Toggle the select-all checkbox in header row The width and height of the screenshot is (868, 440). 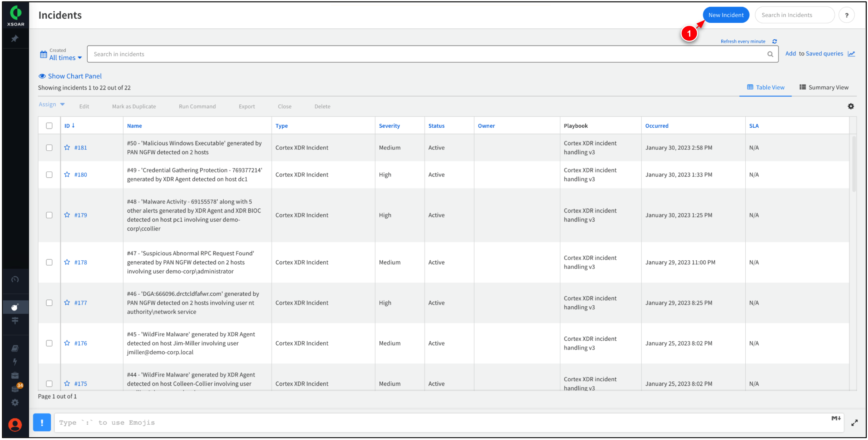coord(50,126)
